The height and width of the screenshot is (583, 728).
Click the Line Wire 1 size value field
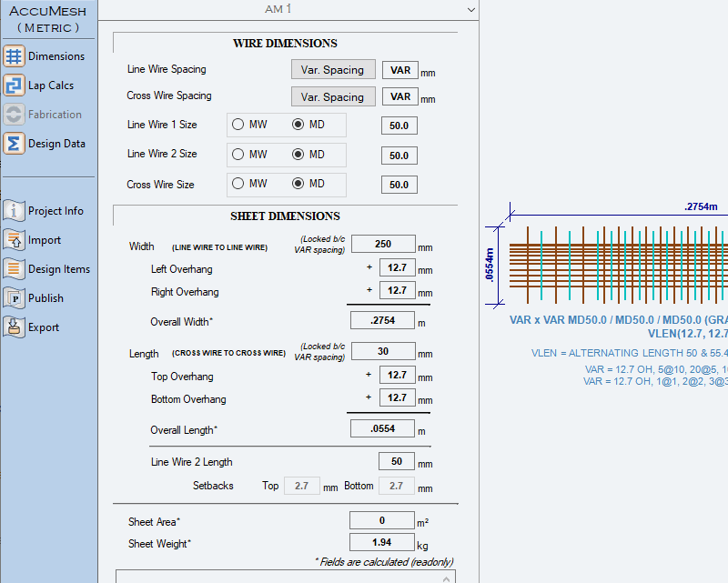pyautogui.click(x=399, y=126)
